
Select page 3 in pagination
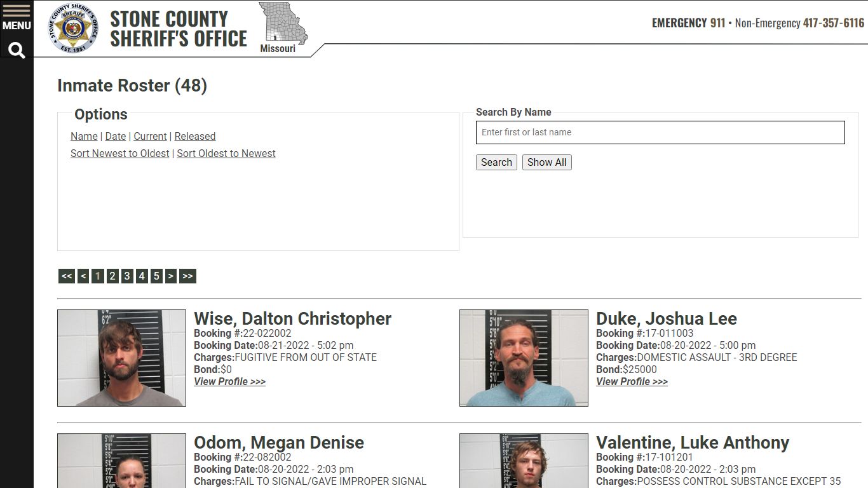click(127, 276)
